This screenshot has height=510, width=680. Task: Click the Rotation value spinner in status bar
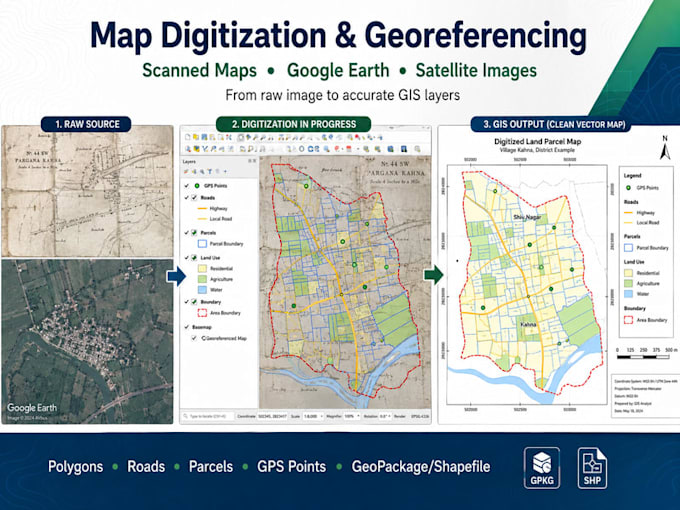386,416
